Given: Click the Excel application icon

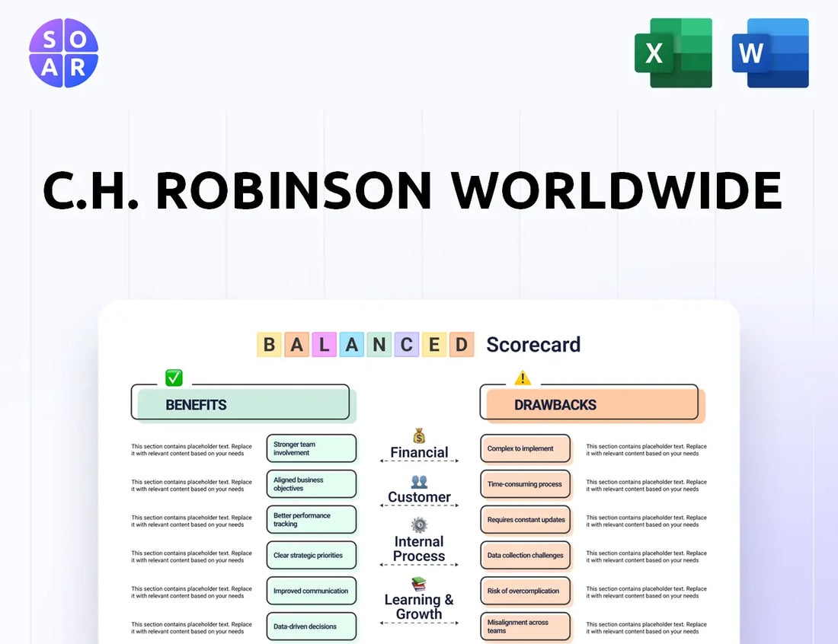Looking at the screenshot, I should point(673,53).
